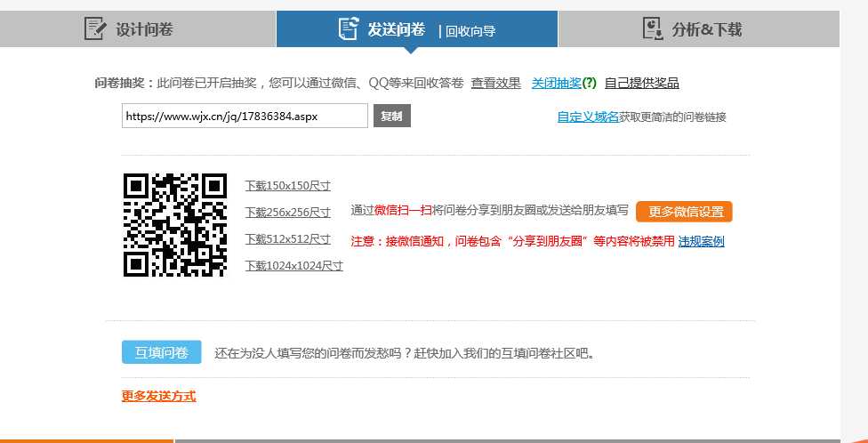Click the red 微信扫一扫 text
Screen dimensions: 868x443
click(x=403, y=211)
